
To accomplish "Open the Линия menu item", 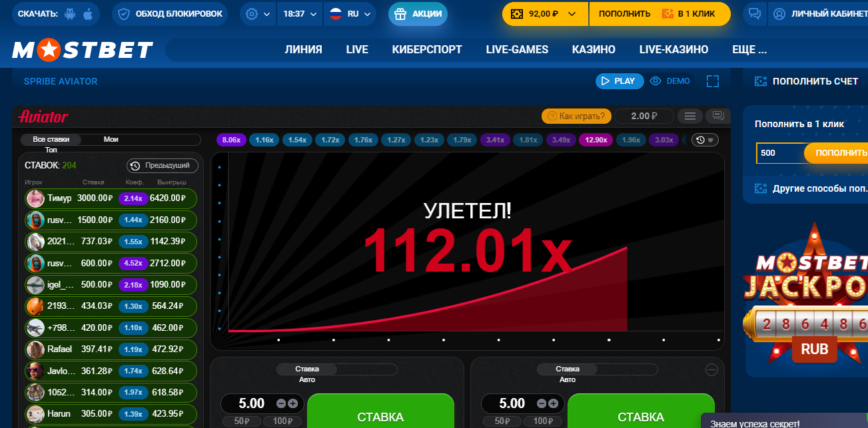I will (x=303, y=49).
